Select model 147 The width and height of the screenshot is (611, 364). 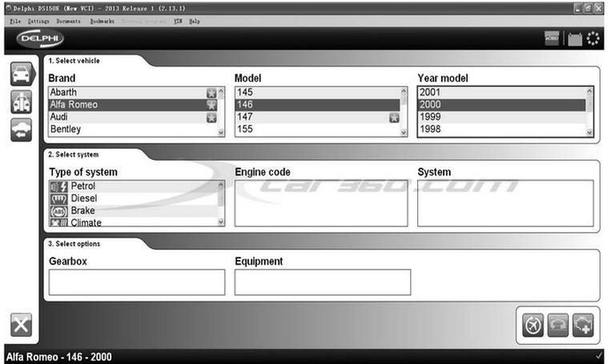(318, 117)
